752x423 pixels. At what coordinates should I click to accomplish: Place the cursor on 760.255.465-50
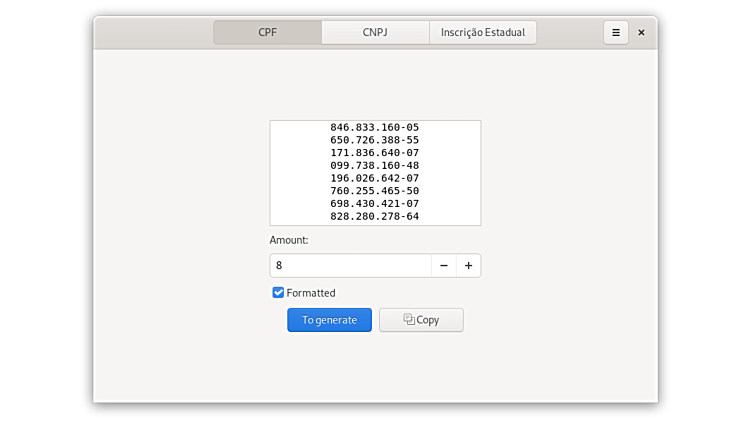374,191
